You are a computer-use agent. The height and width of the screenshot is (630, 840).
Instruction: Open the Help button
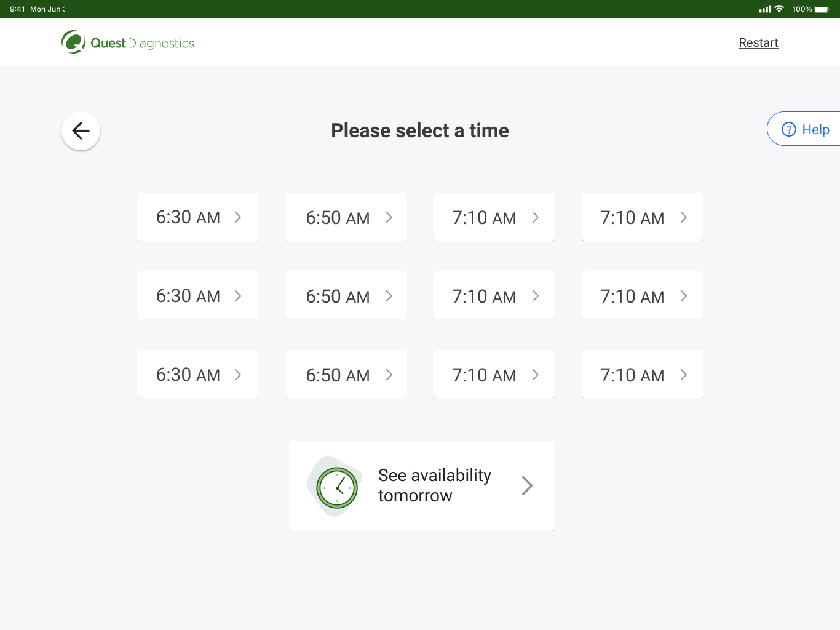click(804, 129)
